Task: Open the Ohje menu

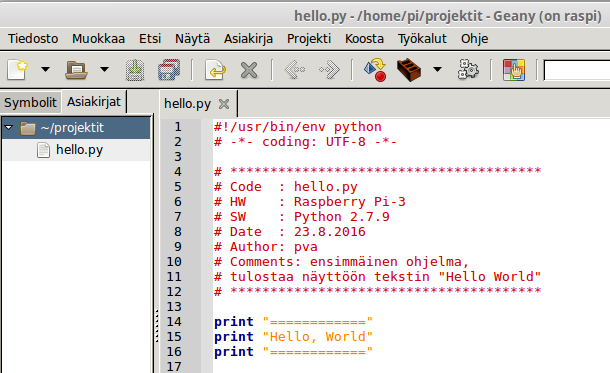Action: coord(474,39)
